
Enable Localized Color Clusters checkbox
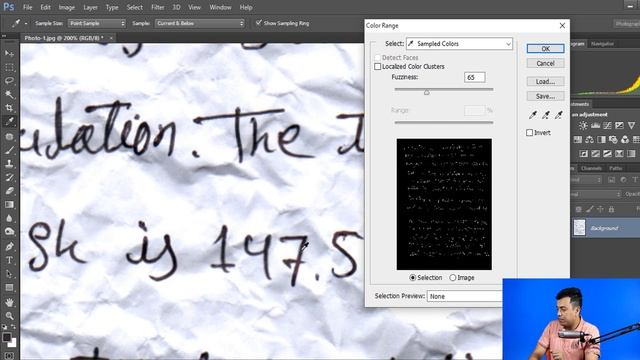tap(378, 67)
